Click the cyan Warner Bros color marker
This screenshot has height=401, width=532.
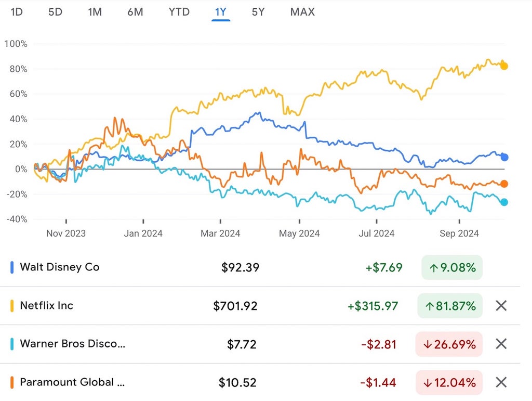(12, 344)
